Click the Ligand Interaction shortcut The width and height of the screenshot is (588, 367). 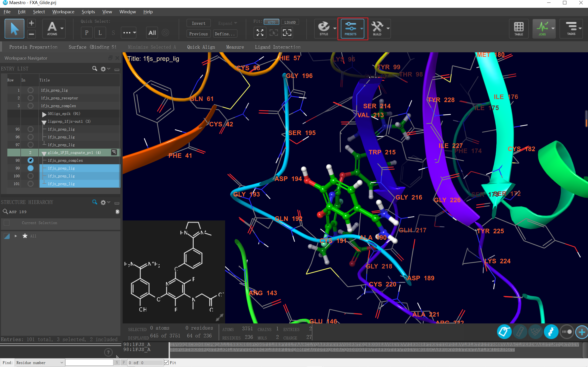[277, 47]
